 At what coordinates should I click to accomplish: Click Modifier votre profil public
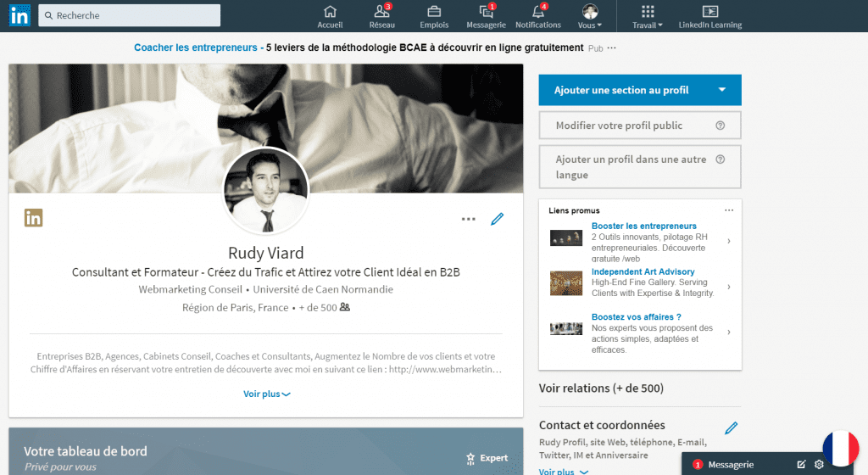[x=640, y=126]
